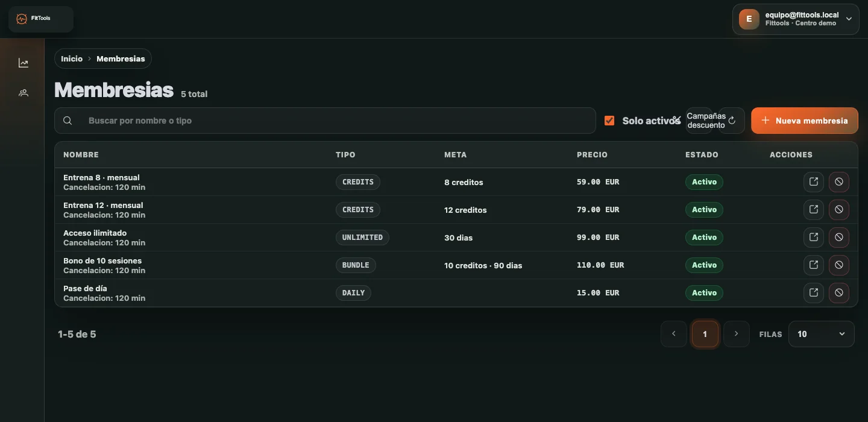The height and width of the screenshot is (422, 868).
Task: Open details for Acceso ilimitado
Action: pyautogui.click(x=814, y=238)
